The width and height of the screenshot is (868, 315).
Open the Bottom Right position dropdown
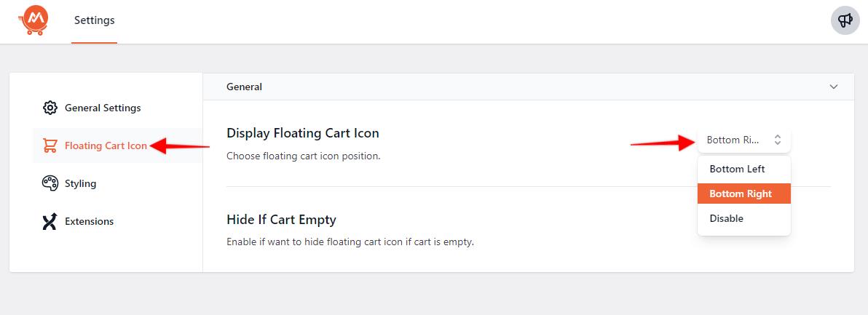coord(734,140)
